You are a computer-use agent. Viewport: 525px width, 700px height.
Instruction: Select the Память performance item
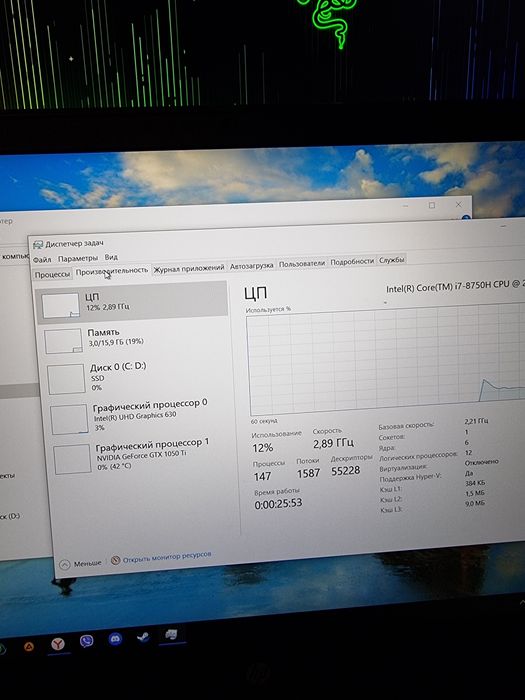[134, 338]
